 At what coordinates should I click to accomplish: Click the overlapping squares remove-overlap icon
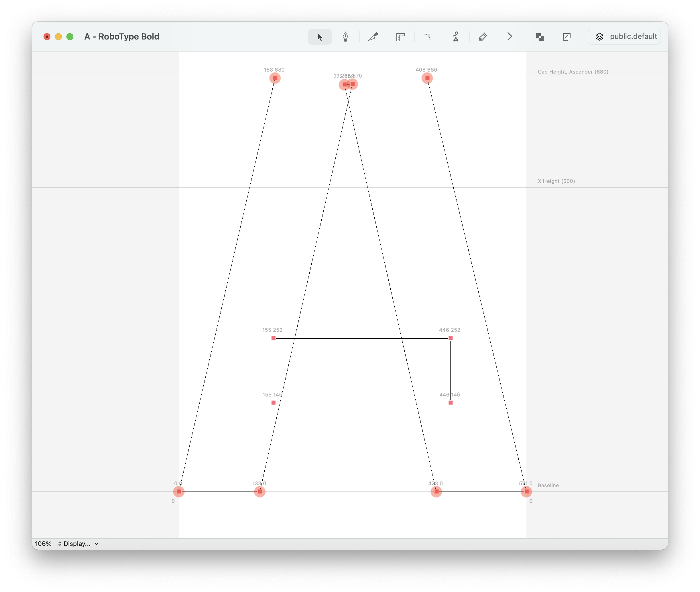click(x=540, y=37)
